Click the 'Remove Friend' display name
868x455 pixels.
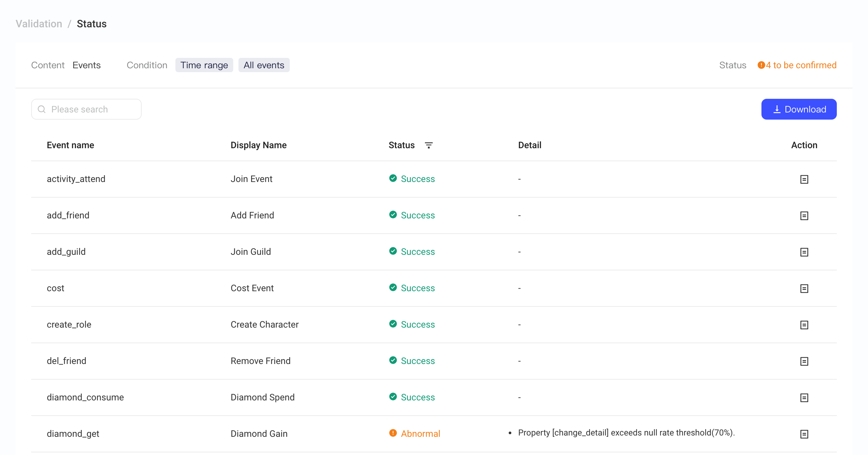(x=261, y=361)
